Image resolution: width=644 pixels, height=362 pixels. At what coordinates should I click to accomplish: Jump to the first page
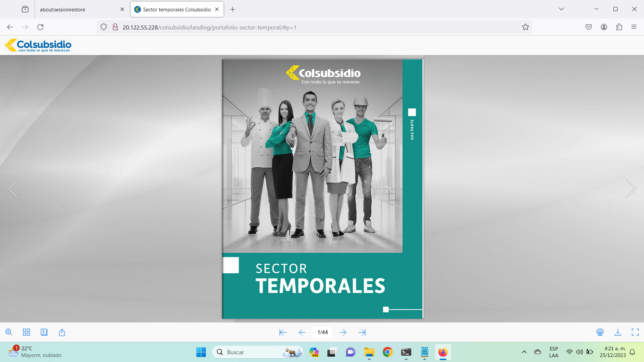coord(283,332)
